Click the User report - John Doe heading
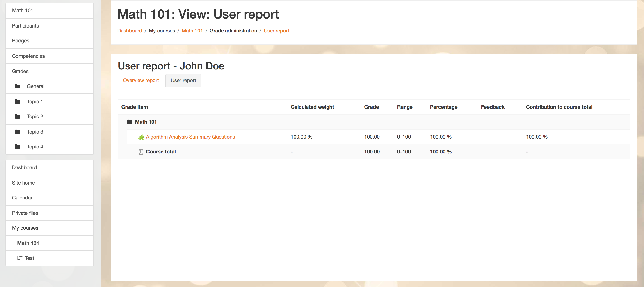The width and height of the screenshot is (644, 287). click(171, 66)
